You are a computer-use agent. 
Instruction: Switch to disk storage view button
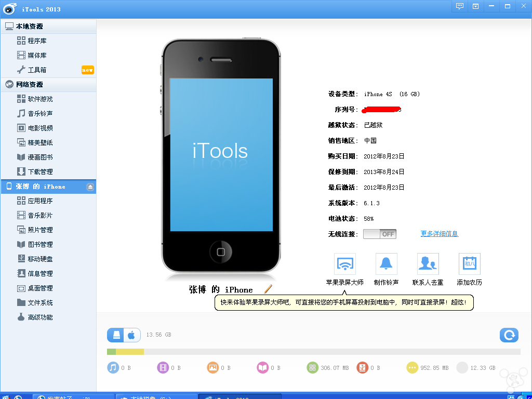click(116, 335)
